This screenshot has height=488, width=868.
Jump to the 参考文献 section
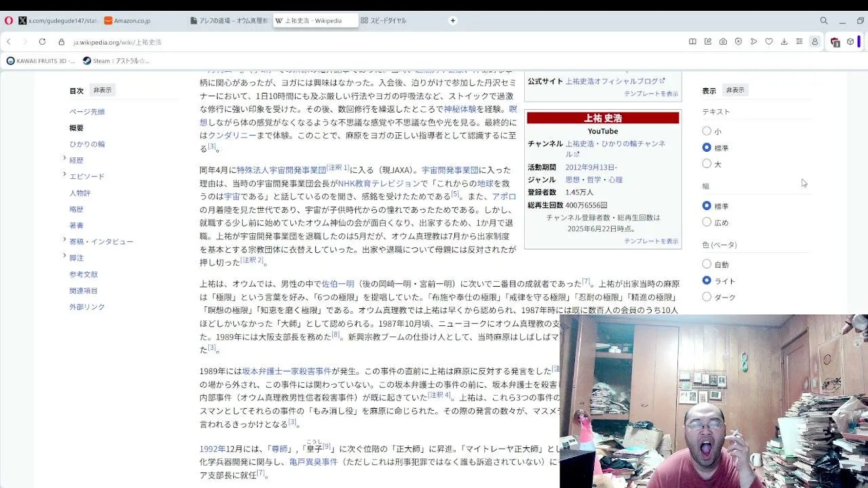pyautogui.click(x=83, y=274)
